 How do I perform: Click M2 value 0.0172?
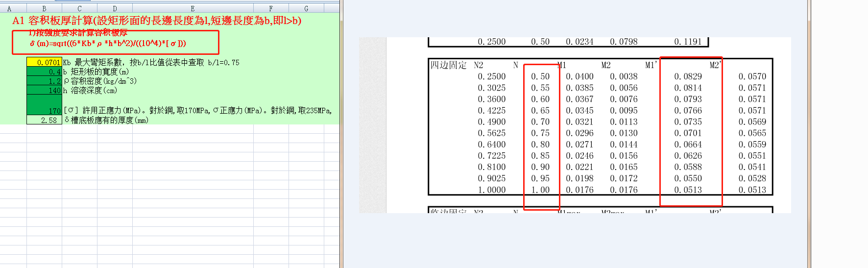(624, 178)
